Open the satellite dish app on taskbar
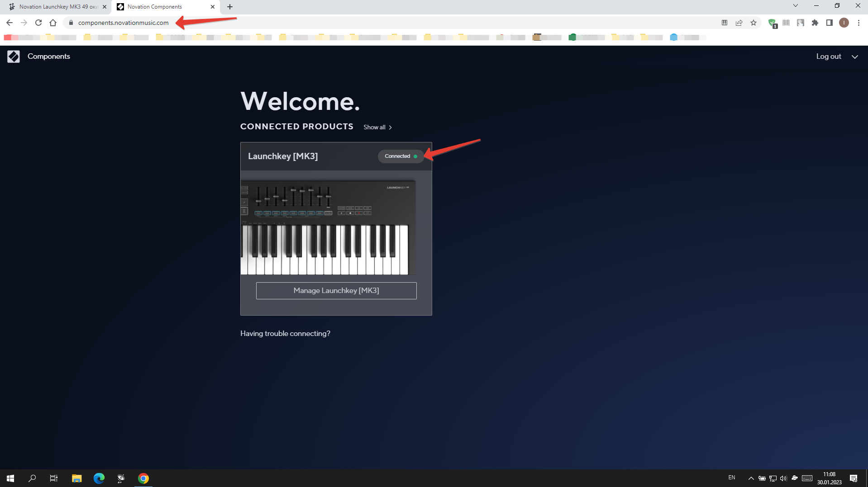868x487 pixels. point(121,478)
